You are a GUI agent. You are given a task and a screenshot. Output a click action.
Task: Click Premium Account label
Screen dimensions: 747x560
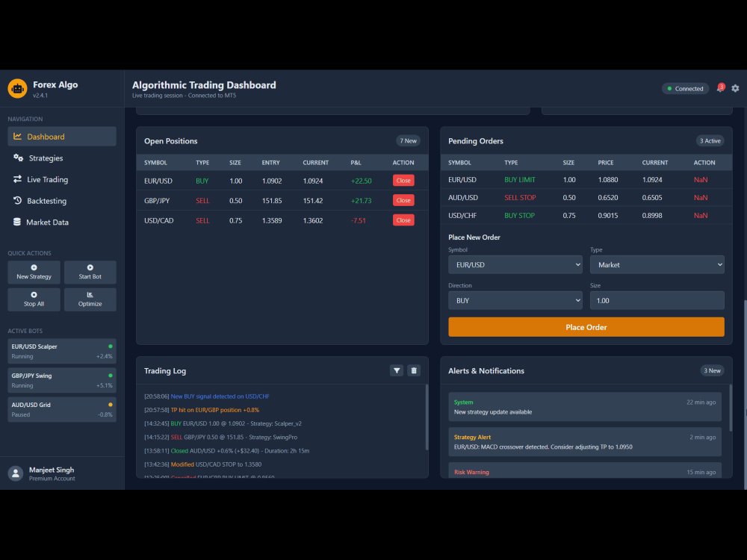[52, 479]
